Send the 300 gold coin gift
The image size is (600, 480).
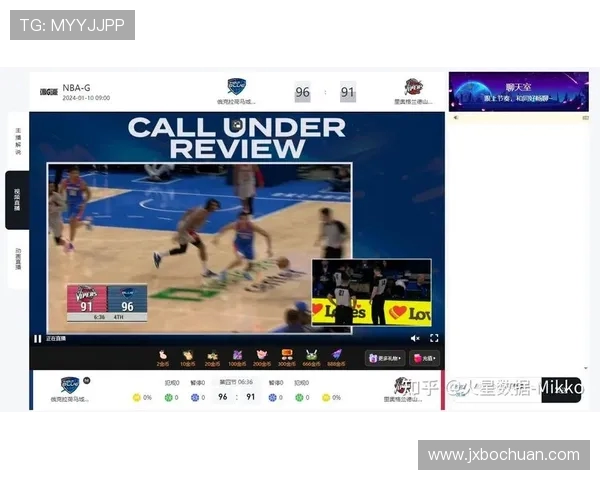pos(287,356)
